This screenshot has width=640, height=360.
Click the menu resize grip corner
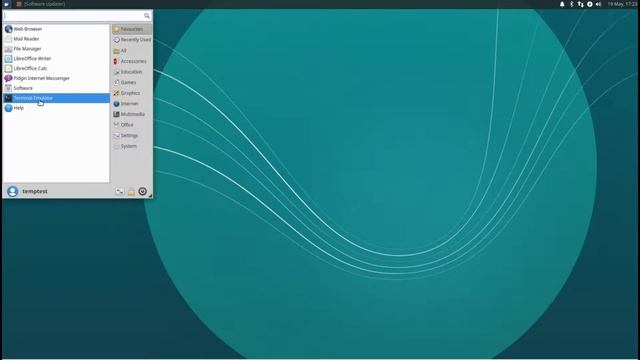pos(151,196)
